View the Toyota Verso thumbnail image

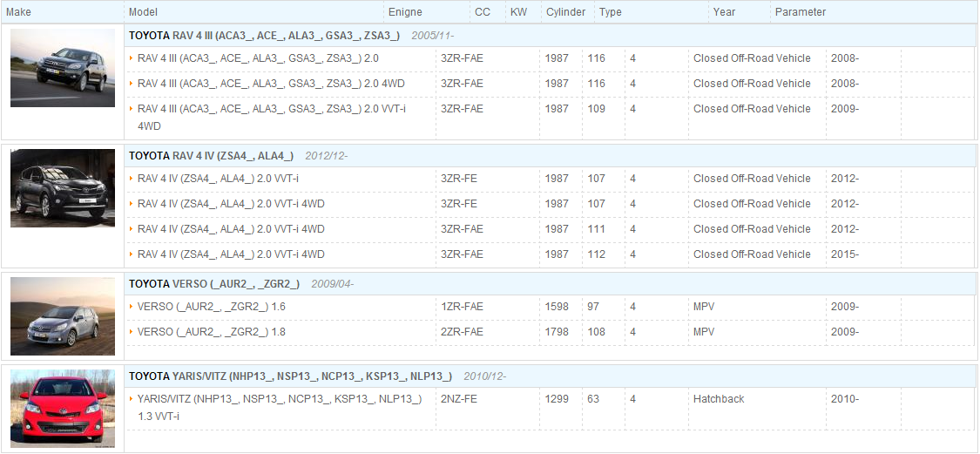[63, 316]
